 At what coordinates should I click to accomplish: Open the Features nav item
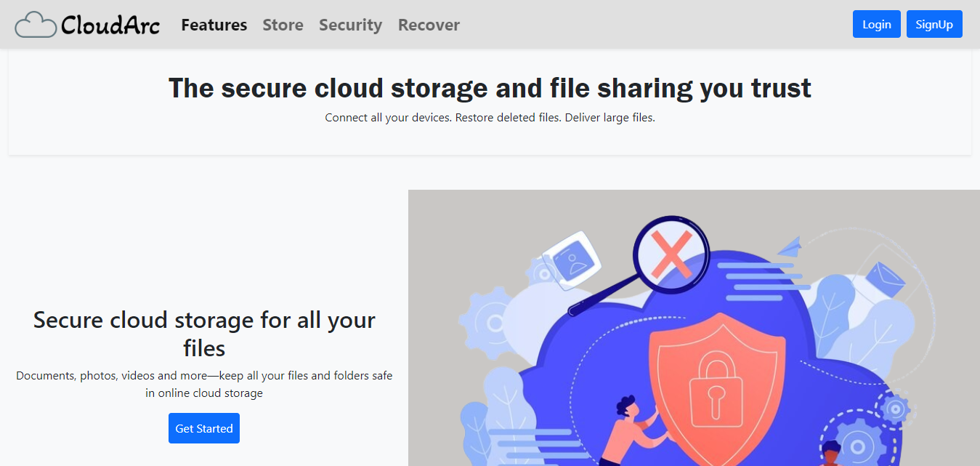(x=214, y=25)
